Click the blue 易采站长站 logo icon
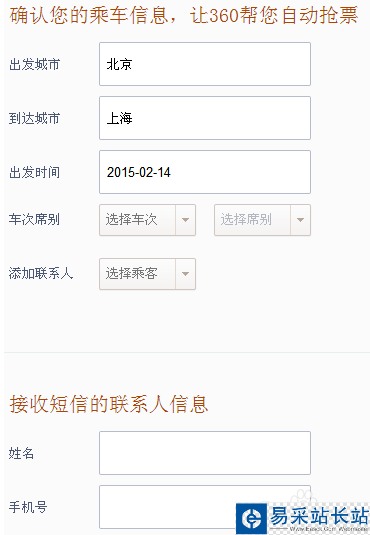This screenshot has height=535, width=370. [x=252, y=519]
